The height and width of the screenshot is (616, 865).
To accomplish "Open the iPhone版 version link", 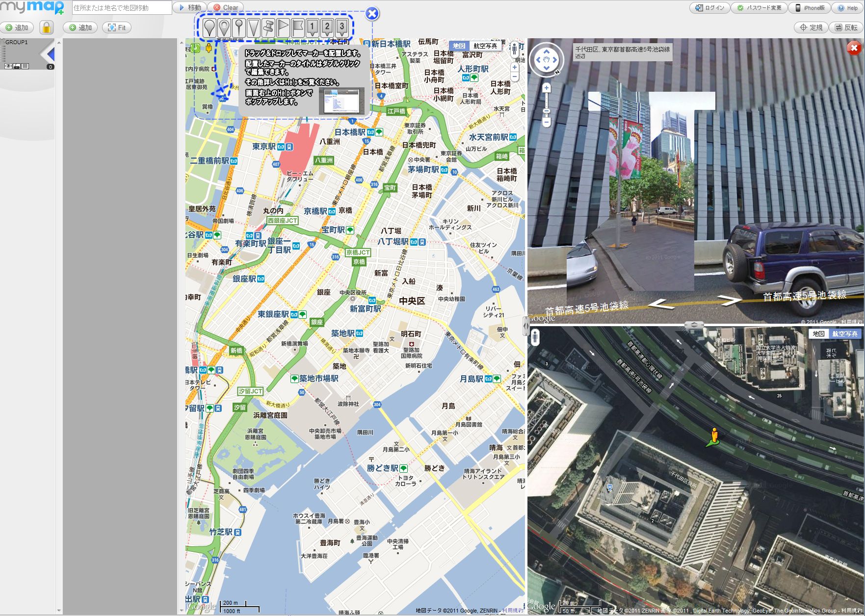I will click(x=810, y=8).
